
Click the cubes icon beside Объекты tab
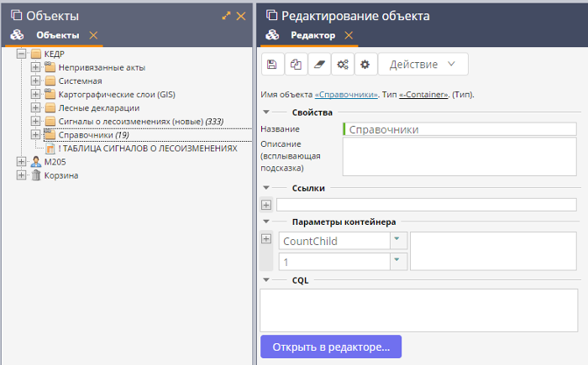pos(17,35)
